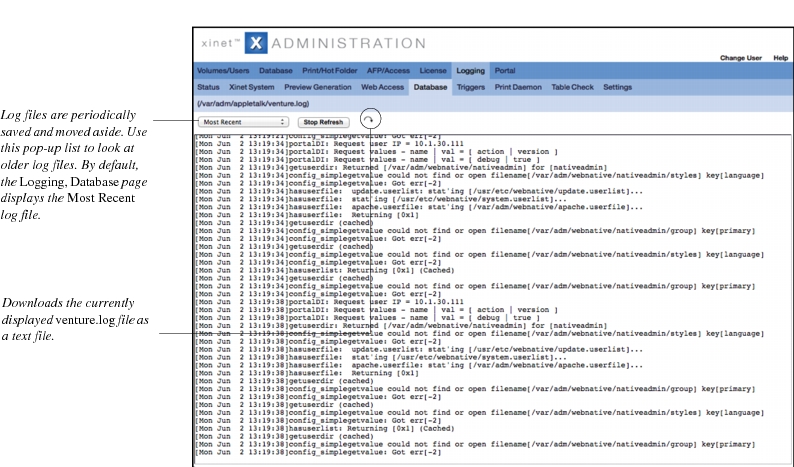
Task: Go to the AFP/Access tab
Action: pos(388,71)
